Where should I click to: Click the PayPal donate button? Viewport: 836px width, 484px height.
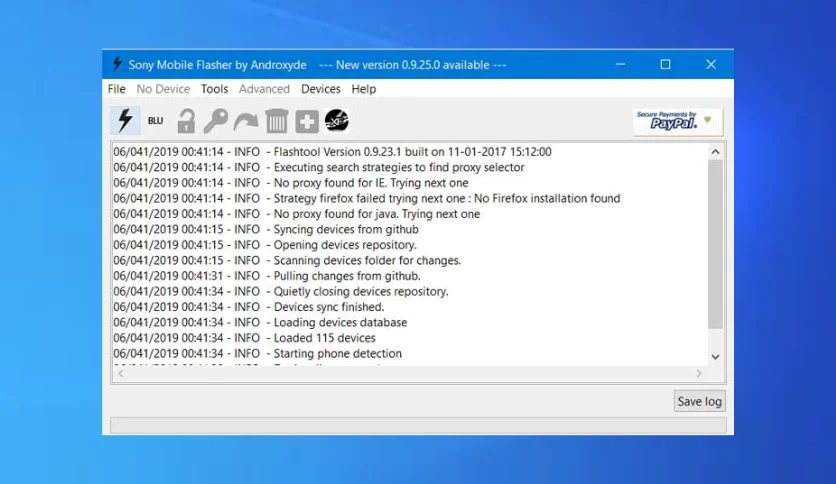pos(678,122)
